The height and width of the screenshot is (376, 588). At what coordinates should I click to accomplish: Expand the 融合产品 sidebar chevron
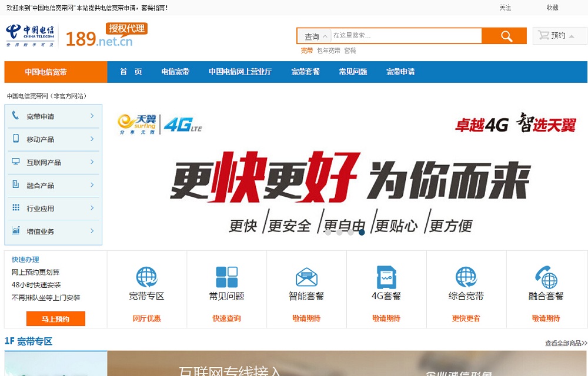tap(92, 185)
